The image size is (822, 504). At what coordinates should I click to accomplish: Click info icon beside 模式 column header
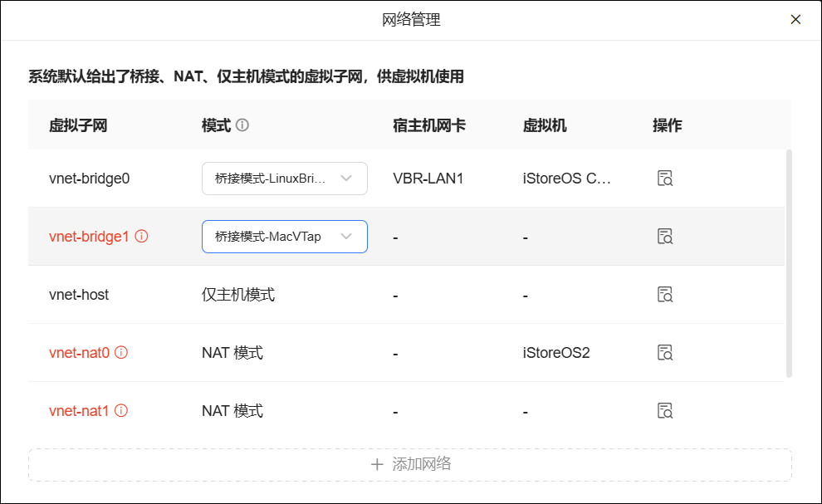click(x=242, y=125)
